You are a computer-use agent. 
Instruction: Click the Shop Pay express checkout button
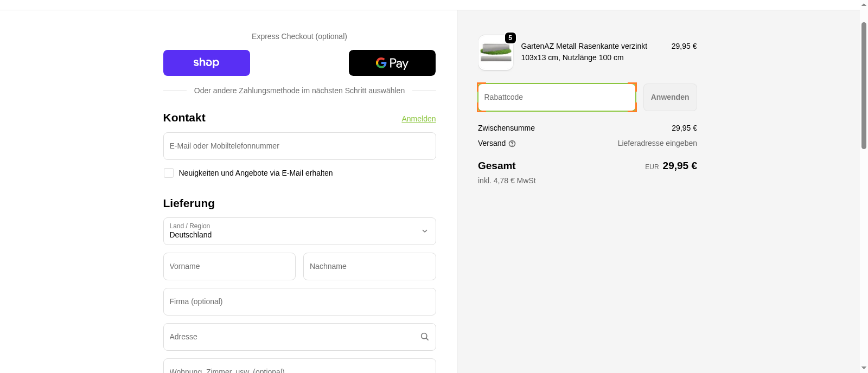coord(206,63)
